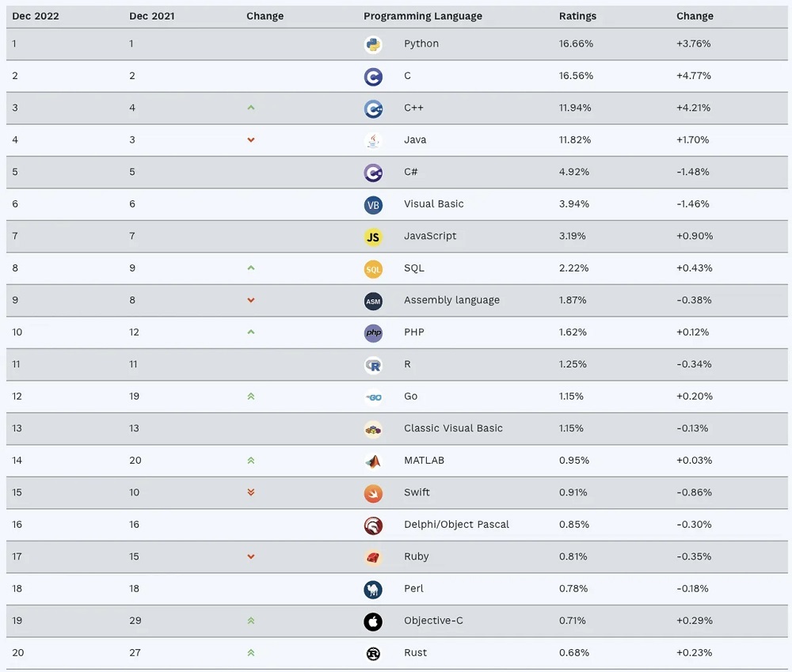Click the Assembly language name text
This screenshot has height=672, width=792.
451,301
